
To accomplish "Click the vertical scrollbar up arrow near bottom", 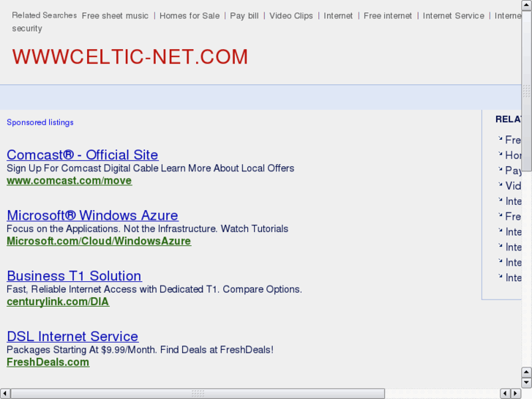I will tap(526, 372).
